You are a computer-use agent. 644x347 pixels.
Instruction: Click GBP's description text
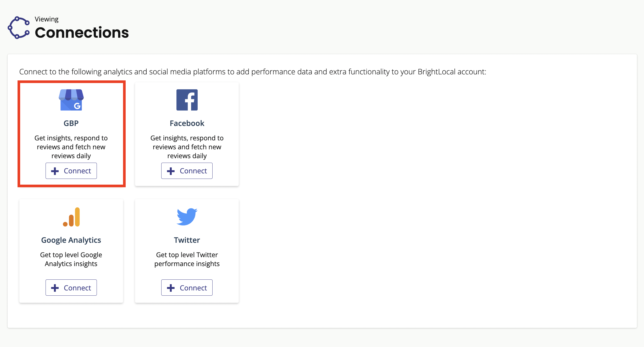(71, 147)
